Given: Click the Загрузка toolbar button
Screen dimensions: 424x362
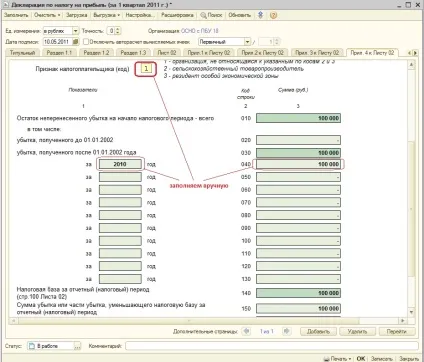Looking at the screenshot, I should (x=77, y=15).
